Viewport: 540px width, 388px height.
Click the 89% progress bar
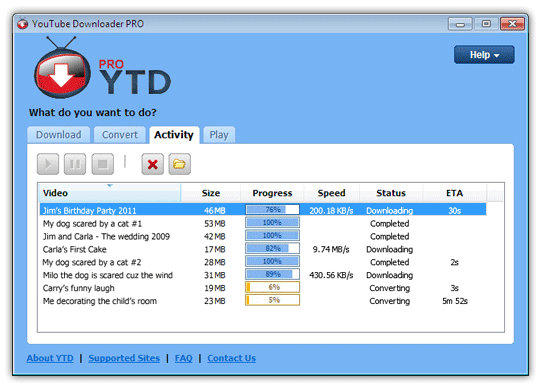[272, 274]
